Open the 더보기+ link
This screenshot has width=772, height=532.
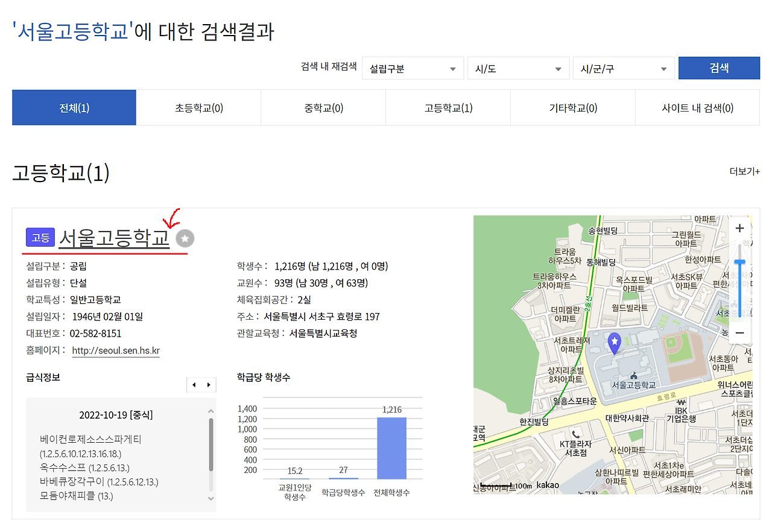(745, 171)
